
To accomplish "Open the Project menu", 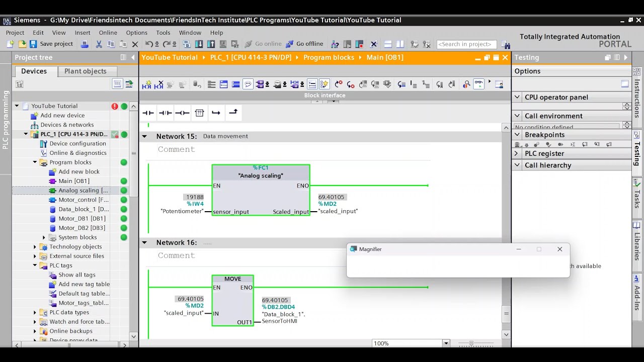I will [15, 33].
